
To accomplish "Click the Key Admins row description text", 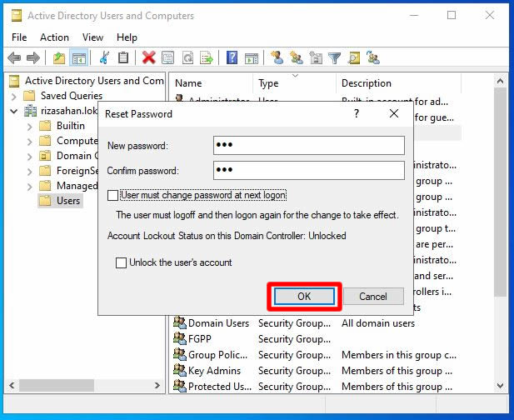I will click(x=397, y=371).
